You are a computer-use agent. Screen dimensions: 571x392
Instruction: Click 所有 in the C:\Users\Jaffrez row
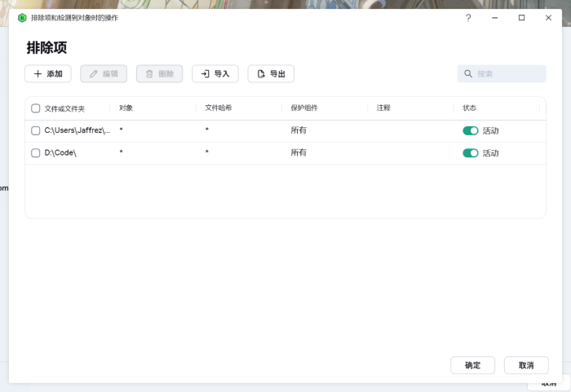pos(299,130)
